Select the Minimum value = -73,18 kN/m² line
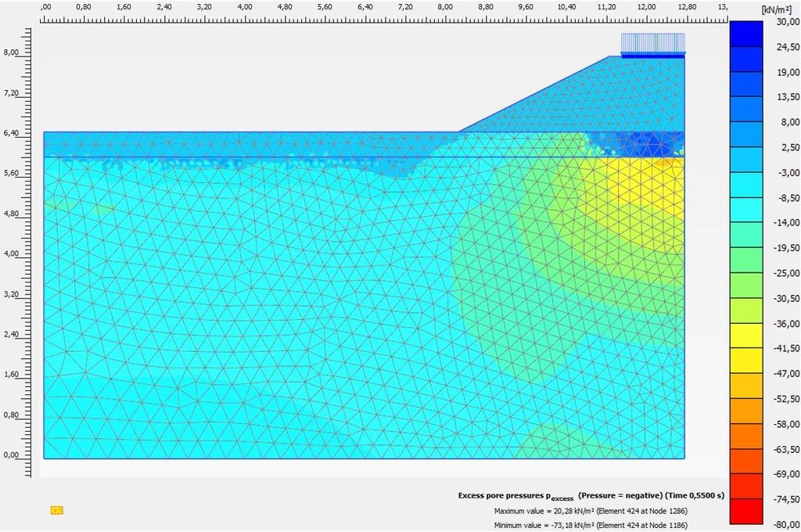 pyautogui.click(x=591, y=525)
